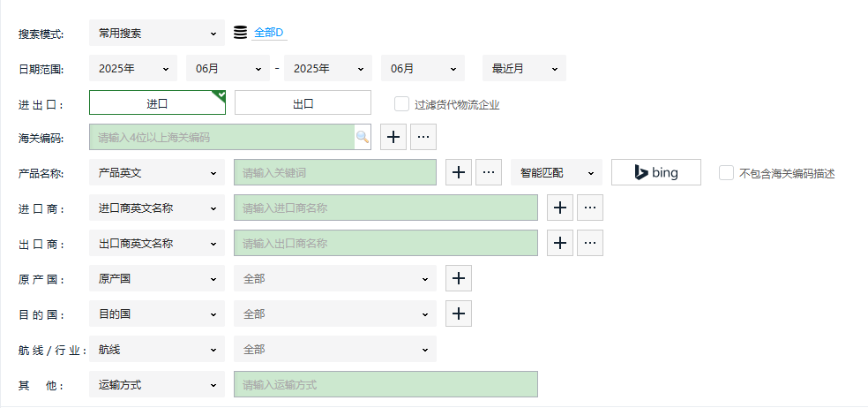Open end month 06月 dropdown
Viewport: 868px width, 408px height.
click(423, 69)
